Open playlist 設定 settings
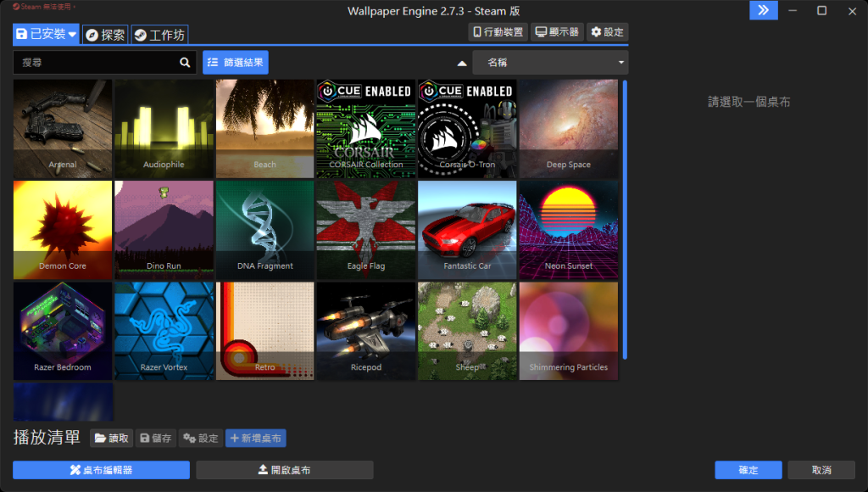Viewport: 868px width, 492px height. coord(200,439)
